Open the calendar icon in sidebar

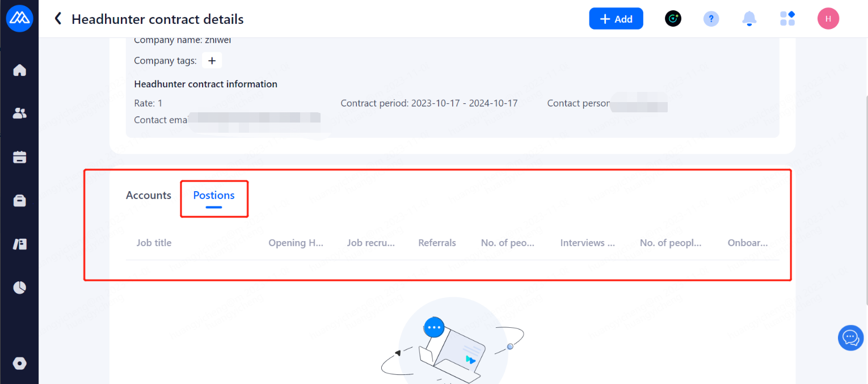pyautogui.click(x=20, y=157)
